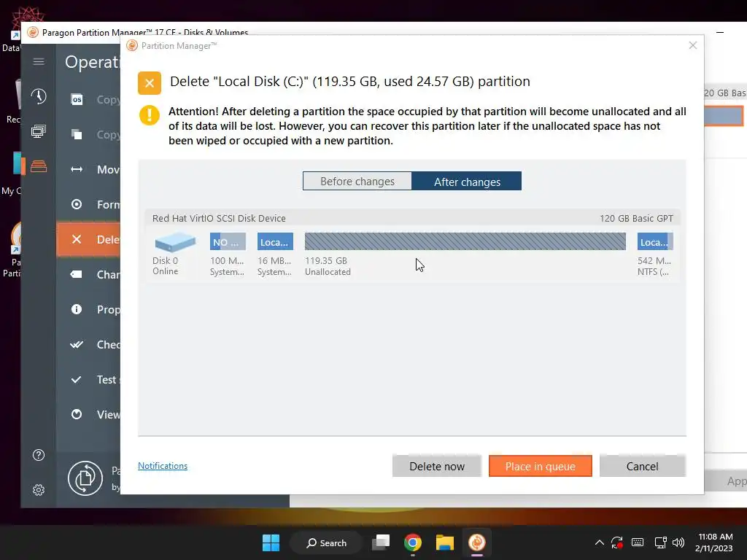Select the Move or resize arrows icon
The image size is (747, 560).
(x=77, y=169)
